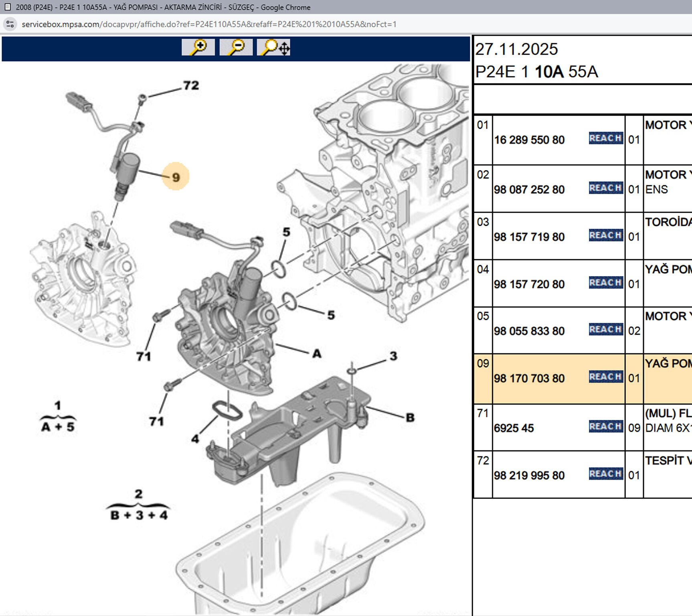Click REACH badge for part 6925 45
692x616 pixels.
click(605, 427)
